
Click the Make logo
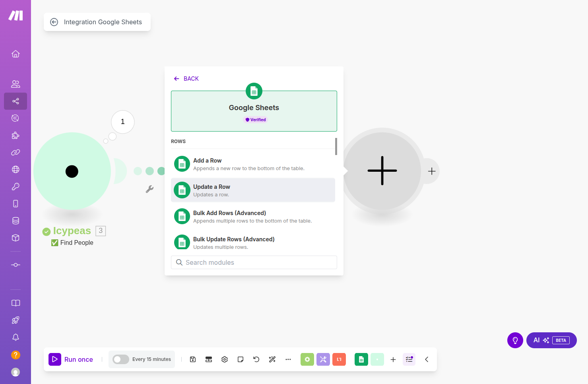(16, 16)
